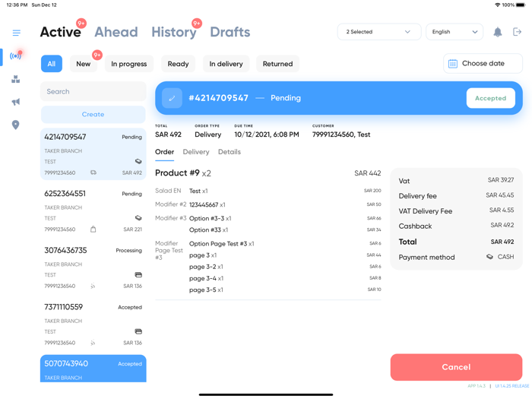Filter orders by In delivery
The height and width of the screenshot is (399, 532).
coord(226,64)
